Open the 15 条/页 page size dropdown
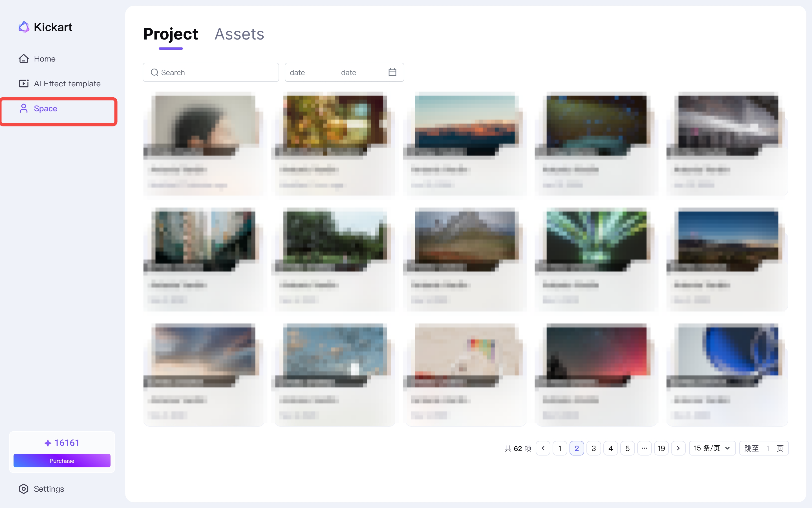Image resolution: width=812 pixels, height=508 pixels. point(712,448)
